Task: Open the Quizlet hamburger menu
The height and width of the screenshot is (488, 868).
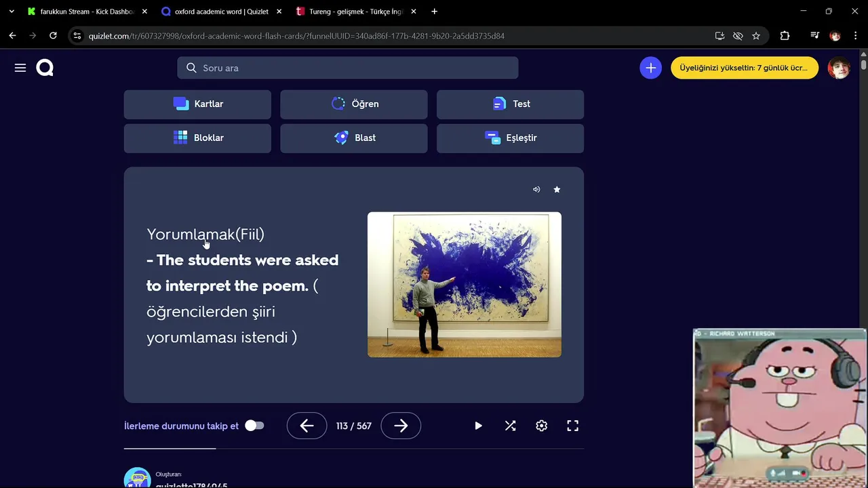Action: [x=20, y=68]
